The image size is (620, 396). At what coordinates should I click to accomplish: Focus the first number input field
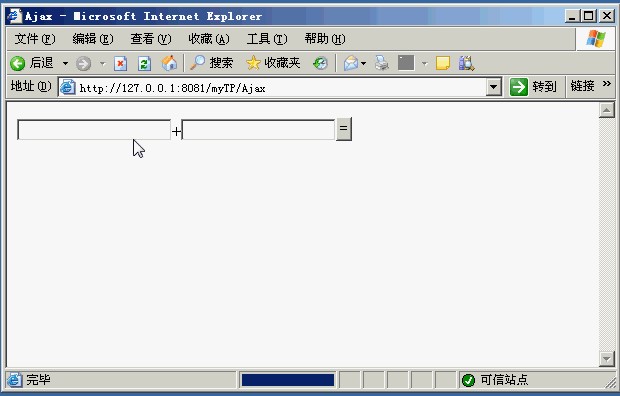coord(94,129)
